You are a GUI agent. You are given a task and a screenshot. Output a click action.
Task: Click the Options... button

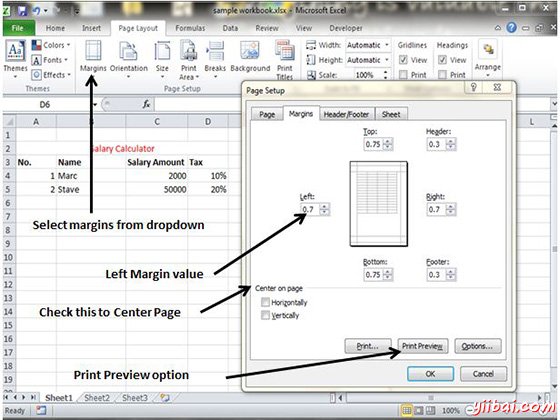point(478,346)
